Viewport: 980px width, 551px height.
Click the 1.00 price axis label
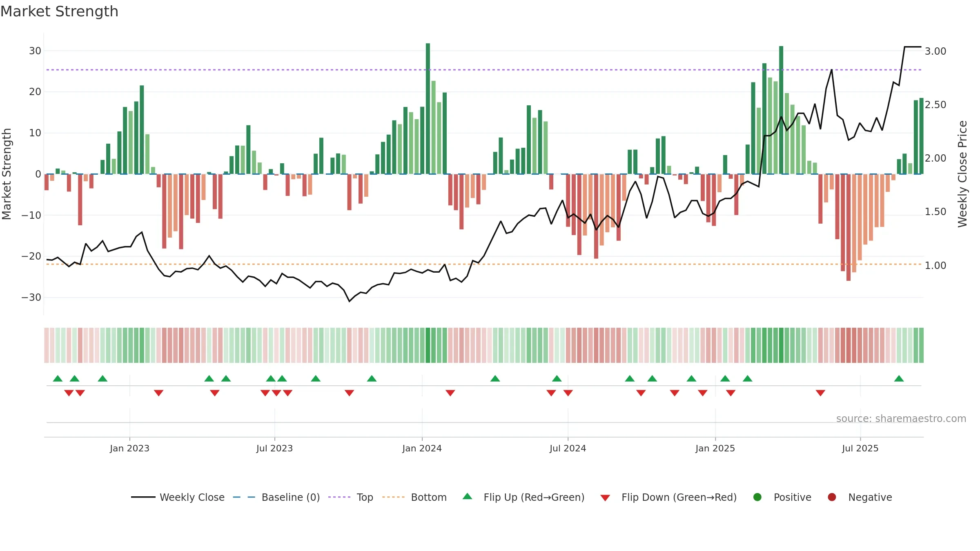coord(935,265)
